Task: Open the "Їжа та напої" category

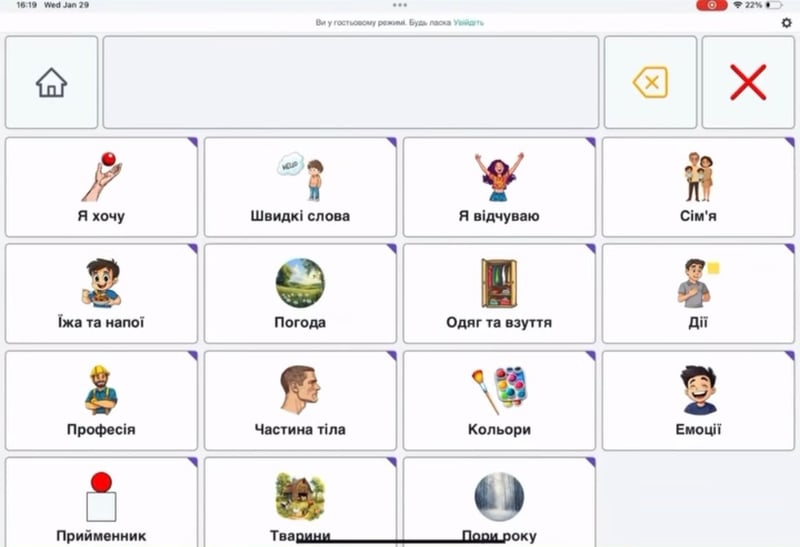Action: click(101, 293)
